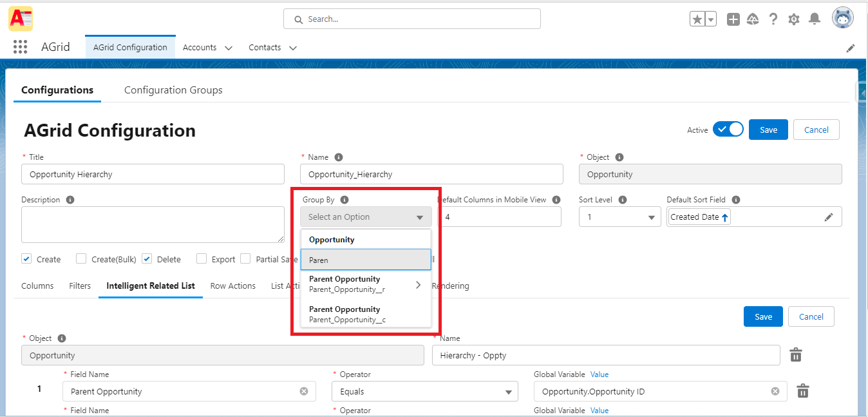Screen dimensions: 868x417
Task: Clear the Parent Opportunity field name value
Action: pyautogui.click(x=304, y=391)
